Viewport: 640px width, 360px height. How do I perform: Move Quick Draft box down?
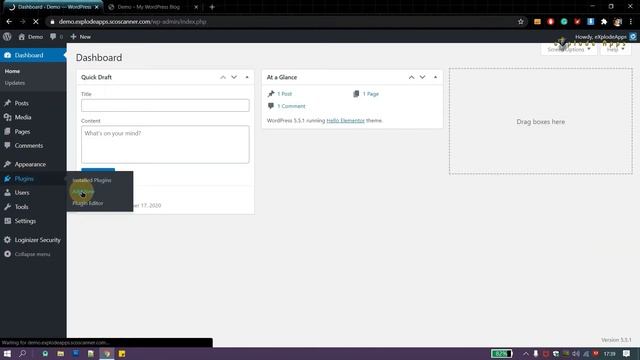coord(234,77)
